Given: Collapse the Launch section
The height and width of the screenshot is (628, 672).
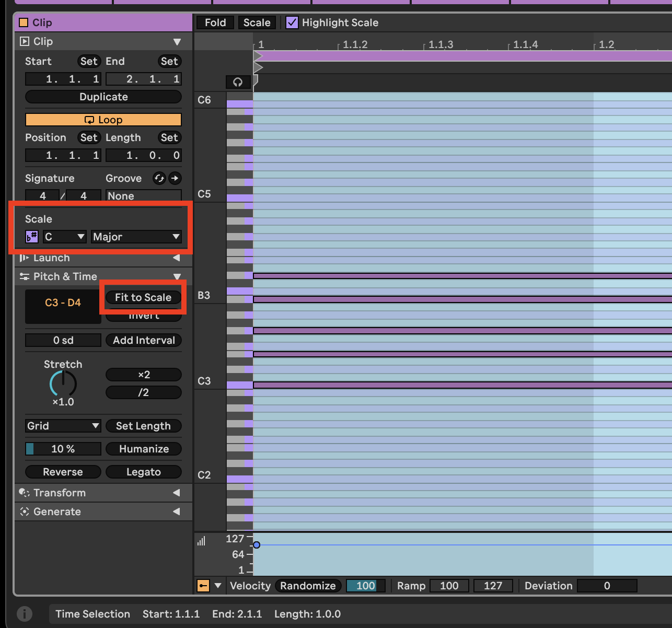Looking at the screenshot, I should point(176,258).
